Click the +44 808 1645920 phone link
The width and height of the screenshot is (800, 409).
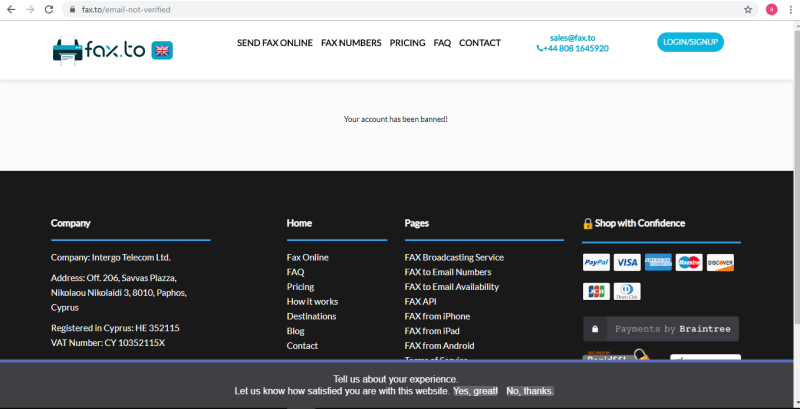point(572,48)
